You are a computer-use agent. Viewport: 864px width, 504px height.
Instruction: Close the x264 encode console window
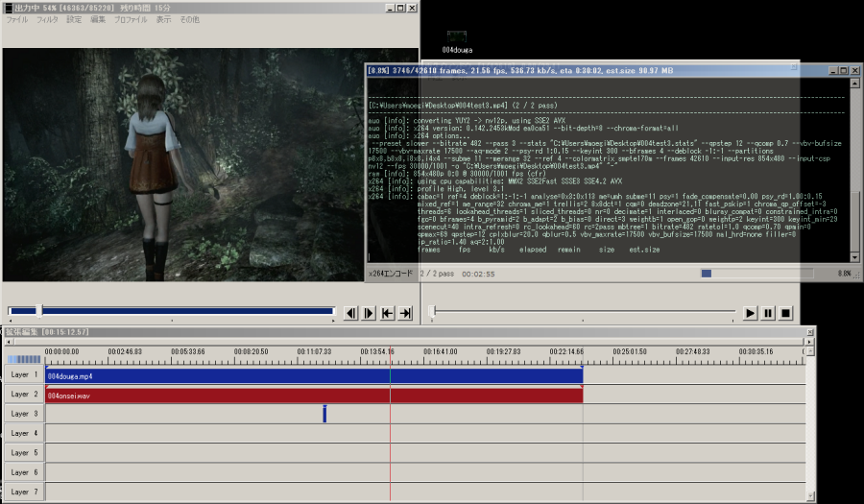[x=854, y=70]
